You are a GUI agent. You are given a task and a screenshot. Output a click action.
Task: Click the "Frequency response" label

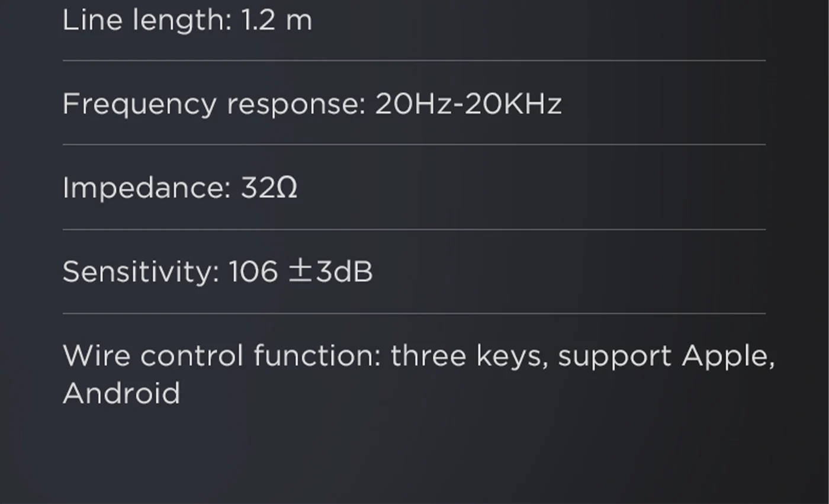[214, 105]
